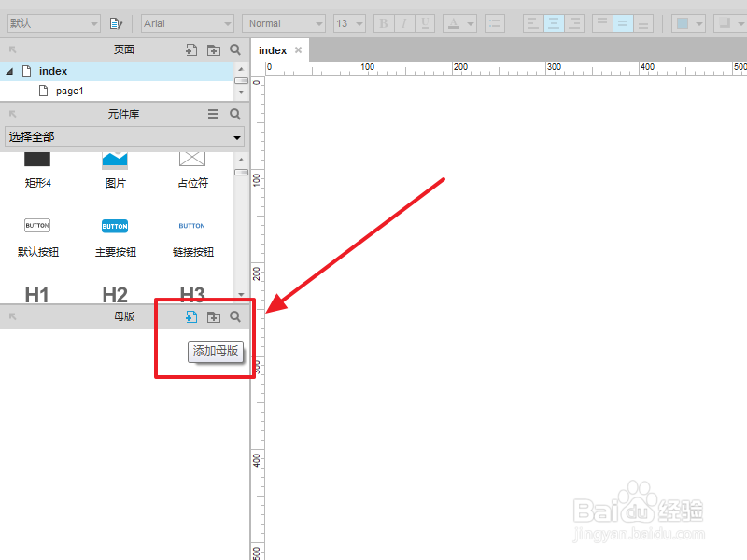Add a folder in 母版 panel
Image resolution: width=747 pixels, height=560 pixels.
coord(214,317)
